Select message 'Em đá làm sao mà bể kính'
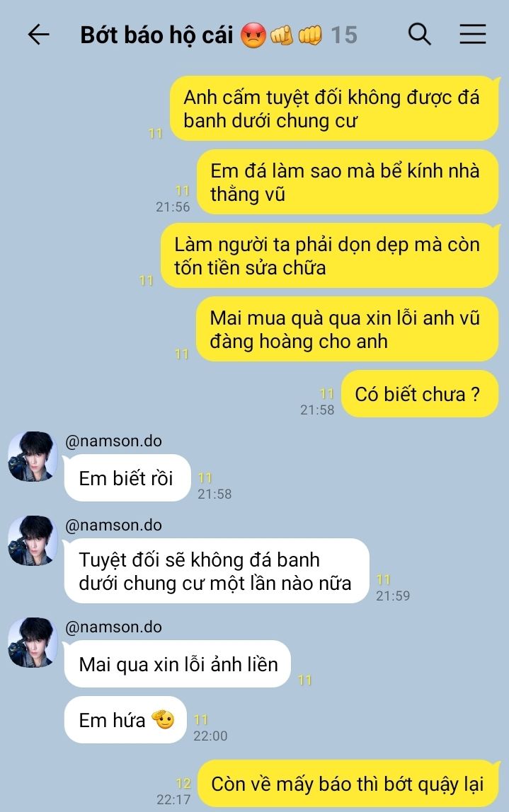 pos(348,182)
